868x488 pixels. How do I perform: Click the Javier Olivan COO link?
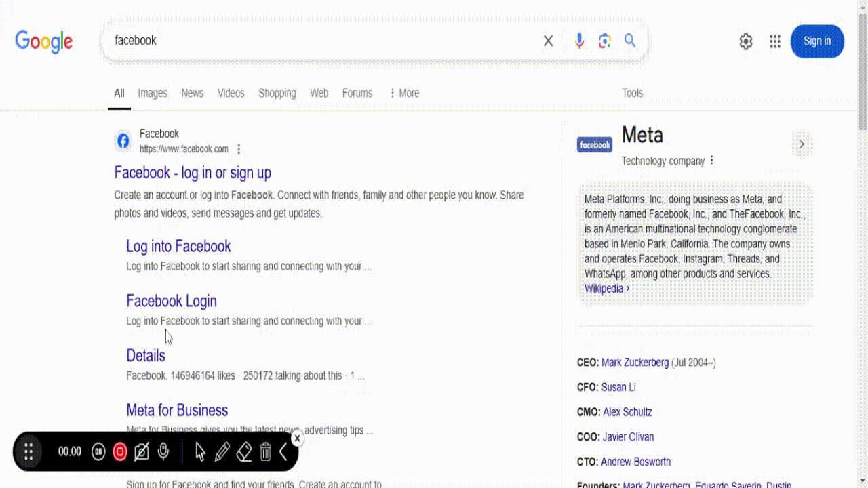[627, 437]
